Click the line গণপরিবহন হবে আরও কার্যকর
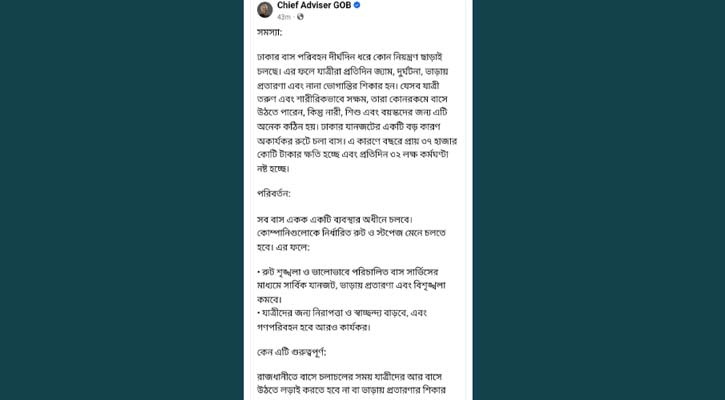 click(x=325, y=327)
